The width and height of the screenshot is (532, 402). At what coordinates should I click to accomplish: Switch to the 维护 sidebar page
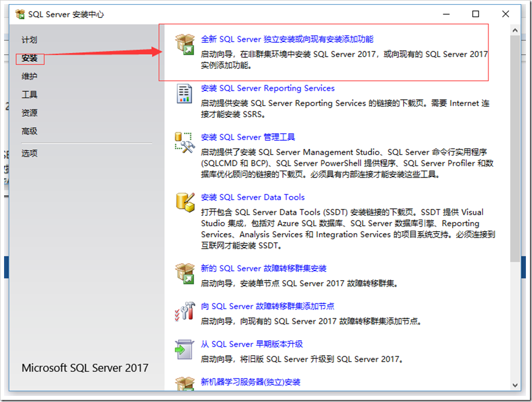(x=29, y=77)
